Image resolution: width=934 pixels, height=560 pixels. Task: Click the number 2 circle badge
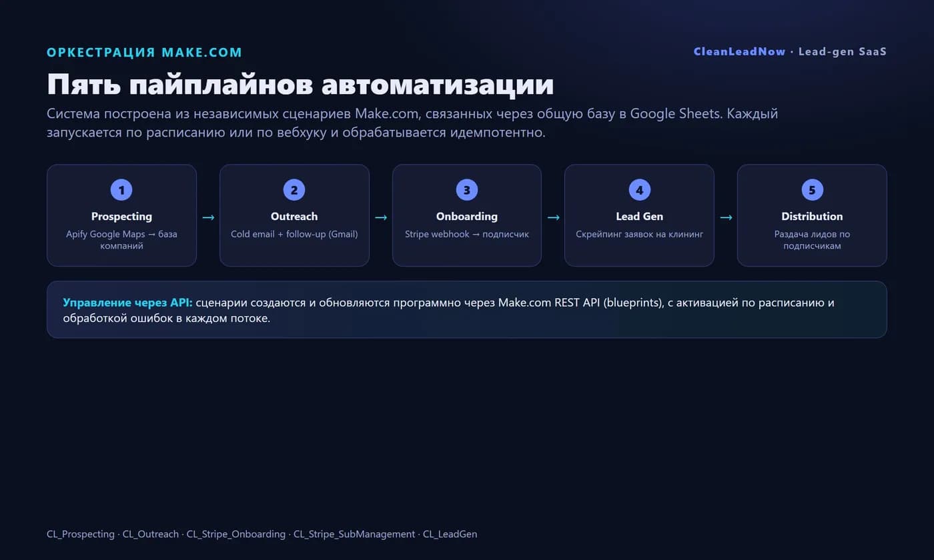[x=294, y=190]
